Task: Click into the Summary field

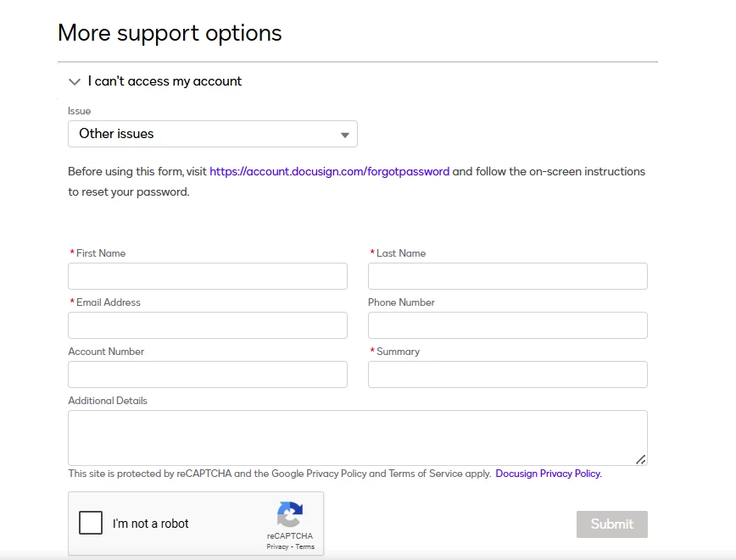Action: pyautogui.click(x=508, y=374)
